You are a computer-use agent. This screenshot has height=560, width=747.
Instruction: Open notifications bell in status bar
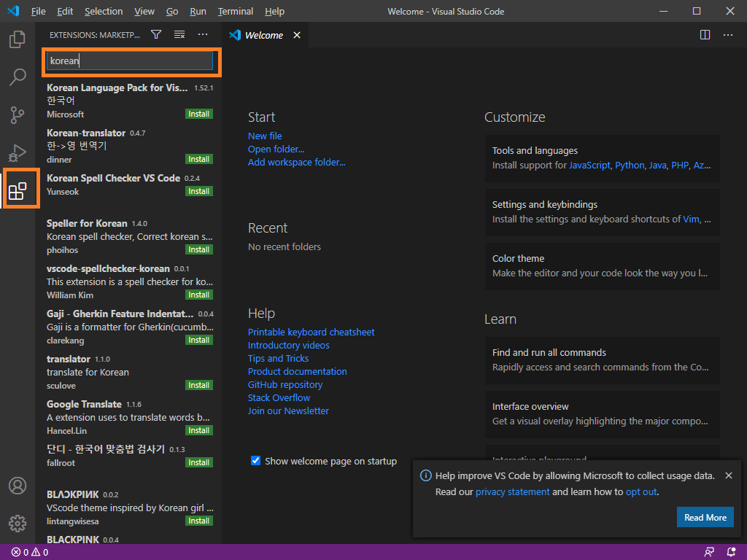[731, 552]
